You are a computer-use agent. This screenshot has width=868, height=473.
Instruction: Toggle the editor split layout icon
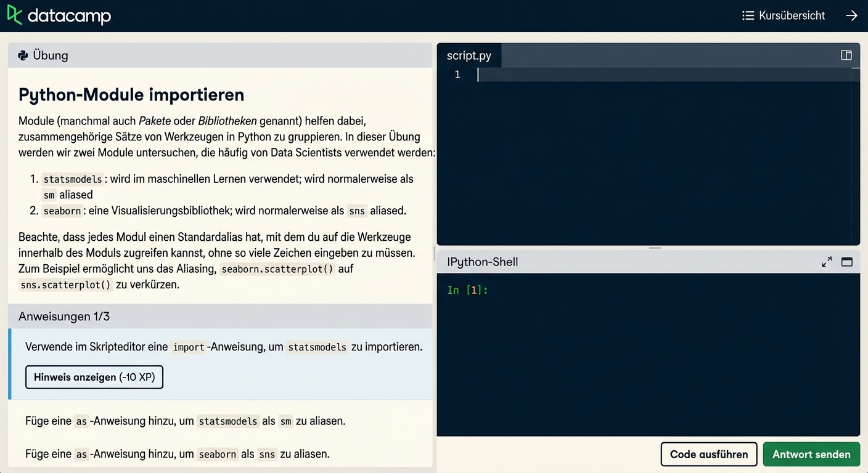coord(846,55)
